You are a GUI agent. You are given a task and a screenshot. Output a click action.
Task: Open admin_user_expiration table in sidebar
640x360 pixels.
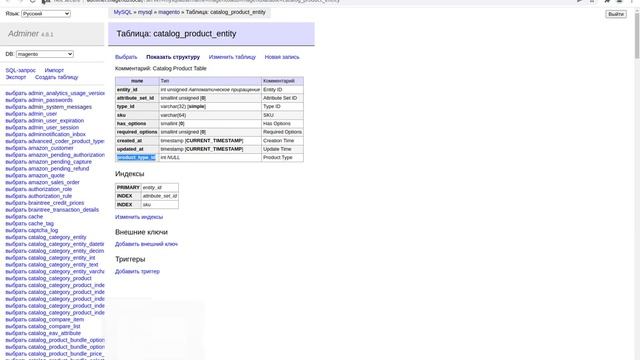click(x=56, y=121)
